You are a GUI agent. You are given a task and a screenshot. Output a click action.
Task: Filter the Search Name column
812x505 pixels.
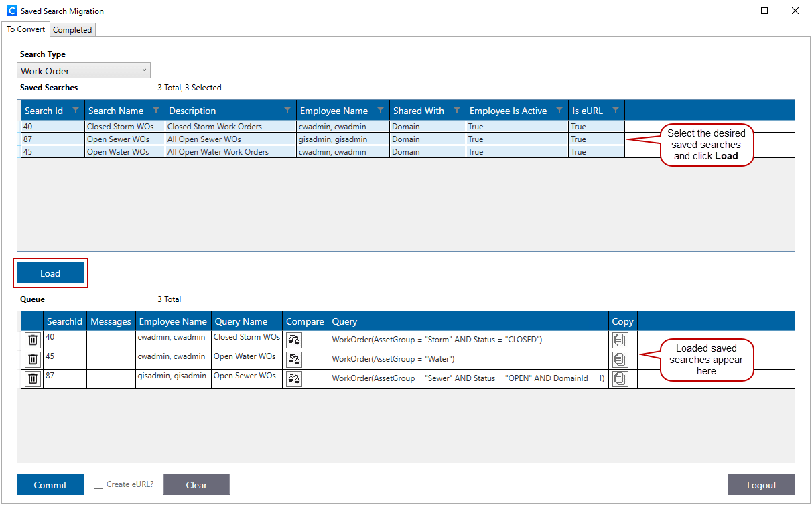click(156, 111)
